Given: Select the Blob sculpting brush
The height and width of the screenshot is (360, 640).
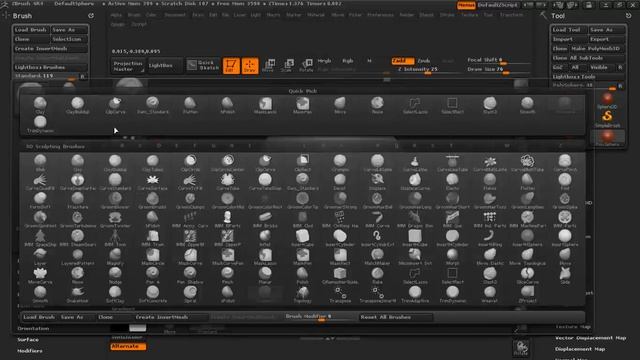Looking at the screenshot, I should [x=40, y=163].
